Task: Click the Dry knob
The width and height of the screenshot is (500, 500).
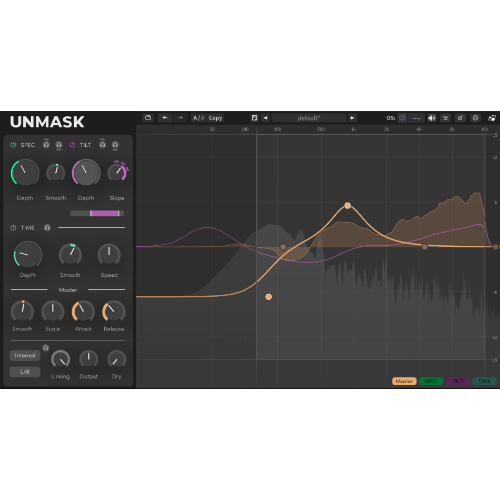Action: pyautogui.click(x=116, y=359)
